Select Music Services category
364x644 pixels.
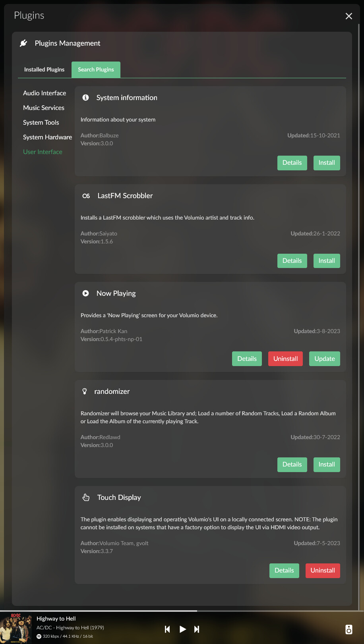pyautogui.click(x=44, y=108)
